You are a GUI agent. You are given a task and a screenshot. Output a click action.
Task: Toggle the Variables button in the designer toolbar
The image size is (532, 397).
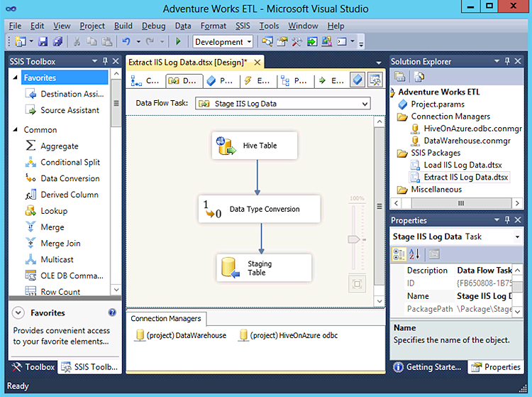pyautogui.click(x=358, y=80)
